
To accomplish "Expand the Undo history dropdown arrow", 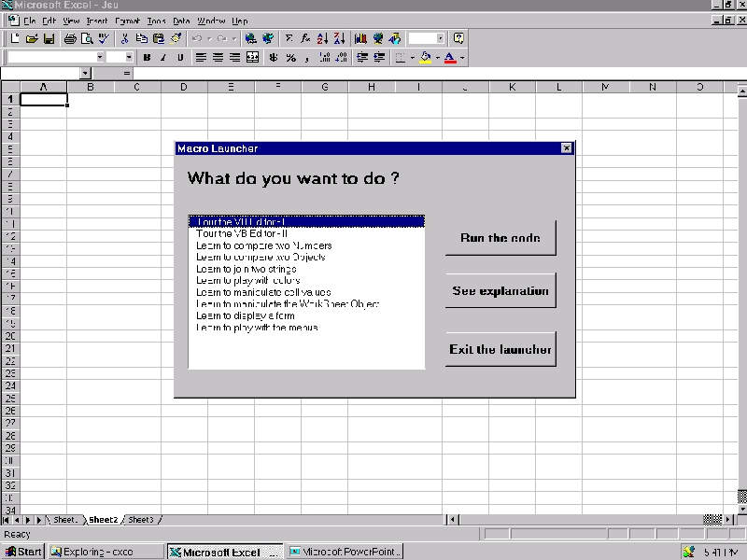I will [208, 38].
